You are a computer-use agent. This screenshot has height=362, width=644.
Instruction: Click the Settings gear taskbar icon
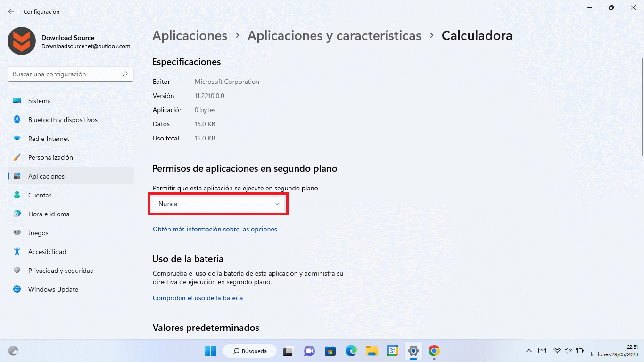pos(413,351)
